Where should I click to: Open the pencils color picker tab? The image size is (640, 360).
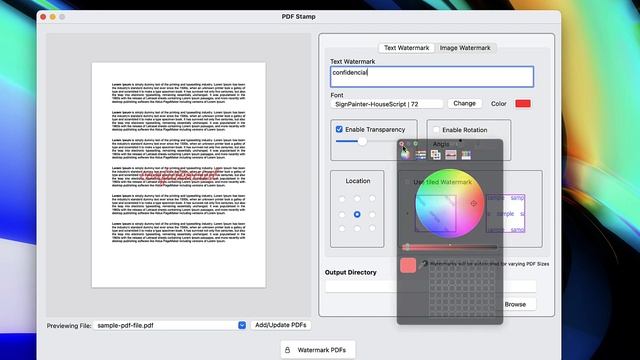466,155
